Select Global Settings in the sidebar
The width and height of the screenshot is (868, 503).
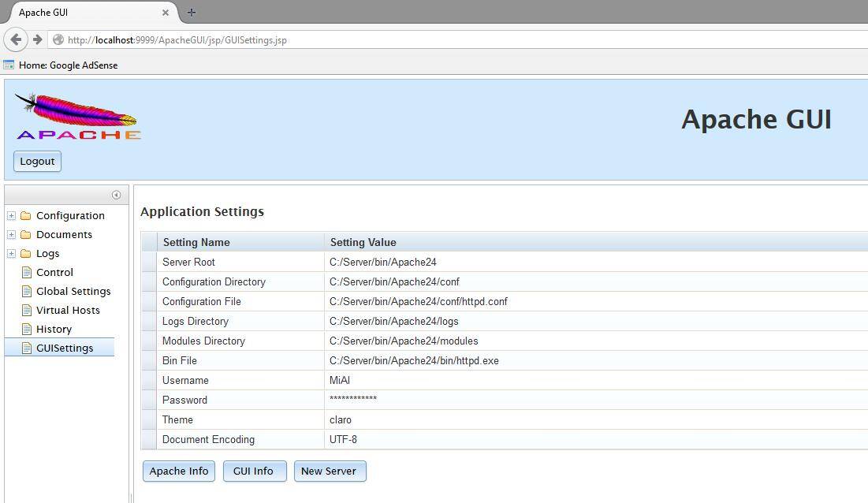(73, 291)
